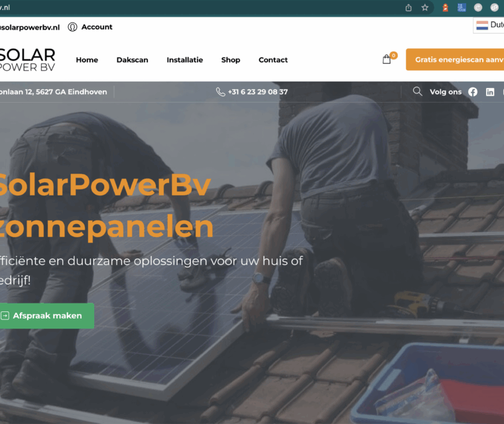504x424 pixels.
Task: Click the +31 6 23 29 08 37 phone link
Action: (258, 92)
